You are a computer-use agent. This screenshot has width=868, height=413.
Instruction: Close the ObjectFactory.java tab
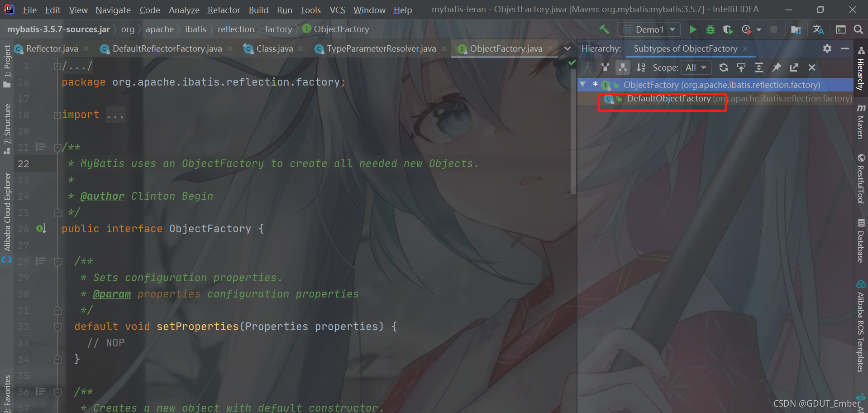pyautogui.click(x=550, y=48)
